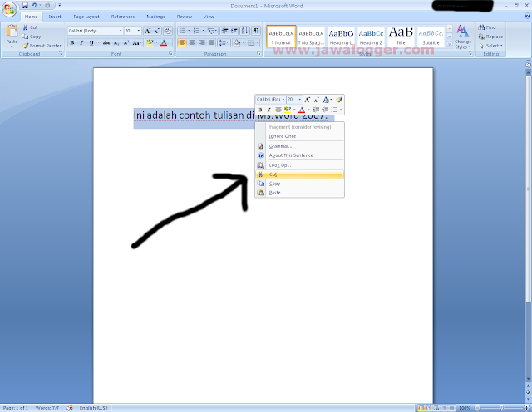Grow font on the mini toolbar

[307, 100]
